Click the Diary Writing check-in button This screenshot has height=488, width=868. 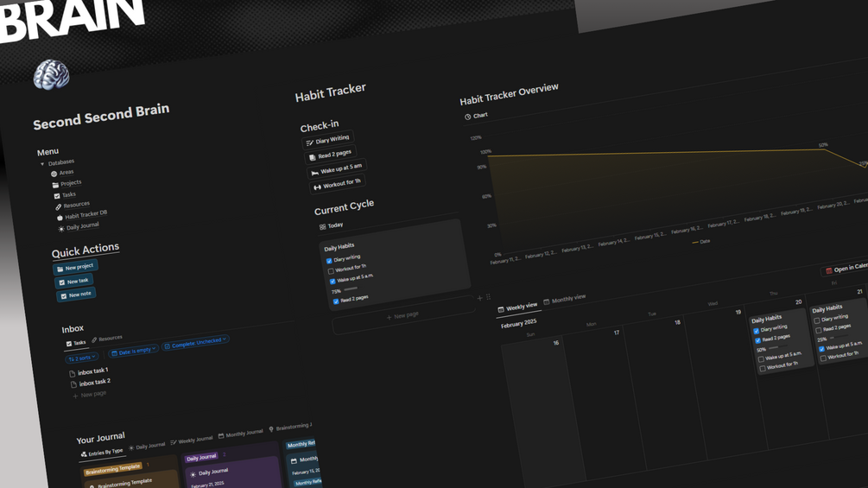coord(327,140)
